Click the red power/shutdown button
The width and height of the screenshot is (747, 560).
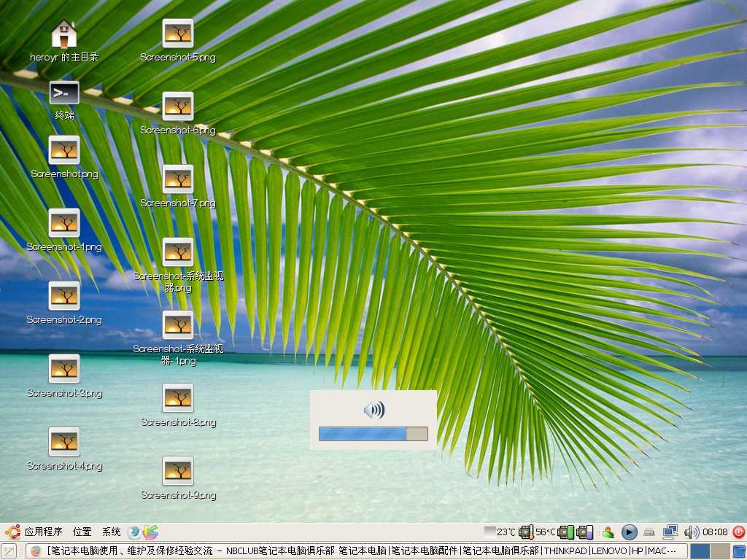click(x=738, y=532)
